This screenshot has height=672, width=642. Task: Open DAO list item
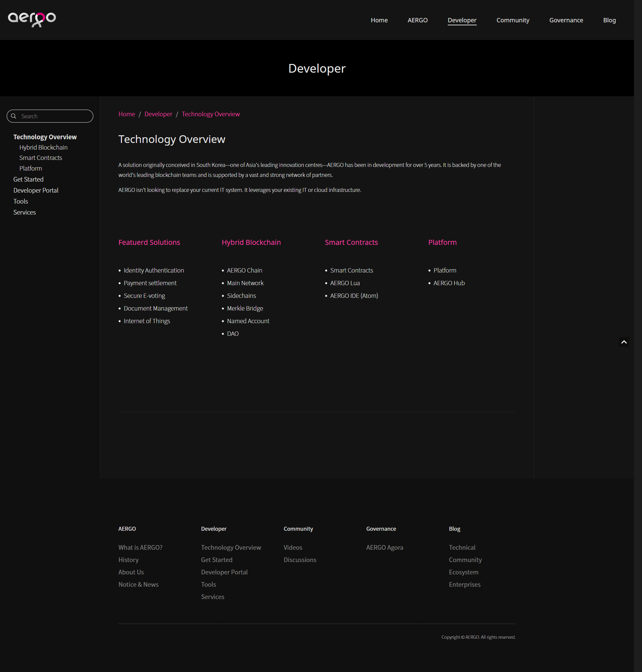[233, 334]
